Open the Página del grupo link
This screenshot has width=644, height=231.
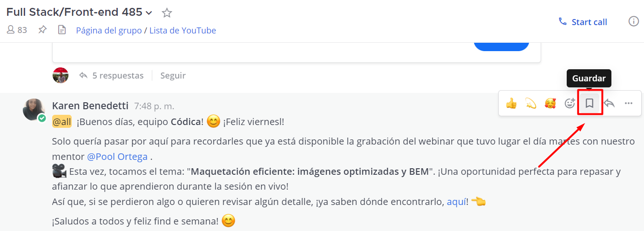[108, 31]
